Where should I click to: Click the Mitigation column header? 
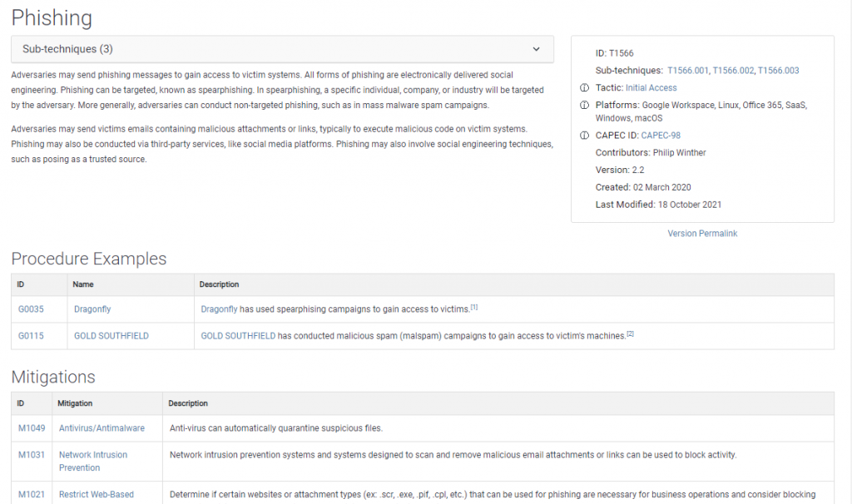(x=75, y=403)
